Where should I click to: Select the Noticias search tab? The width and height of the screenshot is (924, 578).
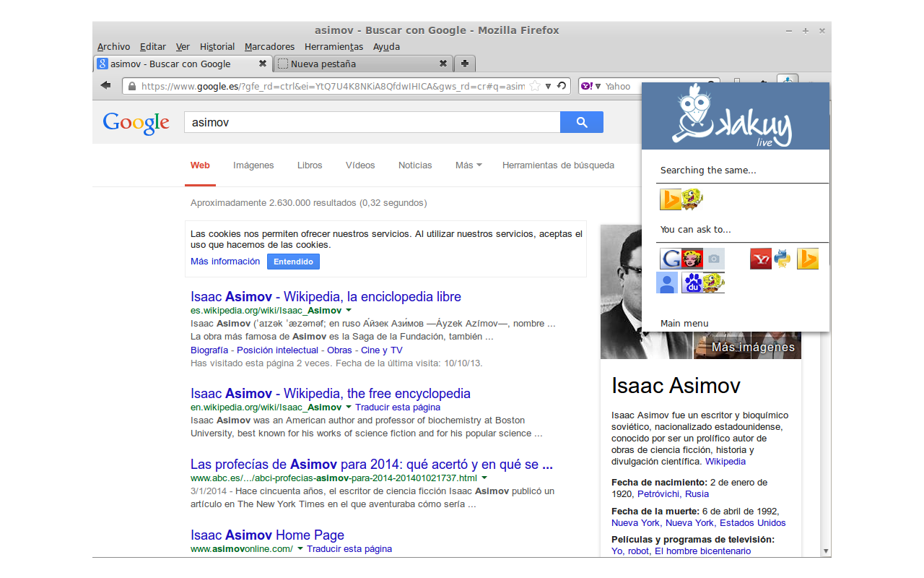point(415,165)
